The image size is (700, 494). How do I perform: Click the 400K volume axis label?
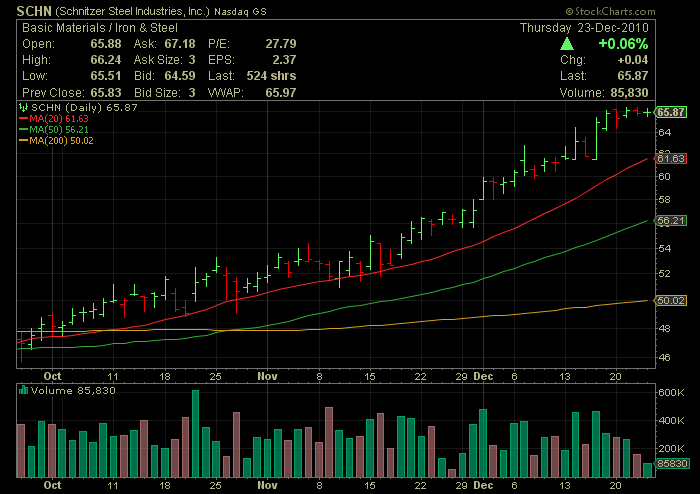click(671, 420)
